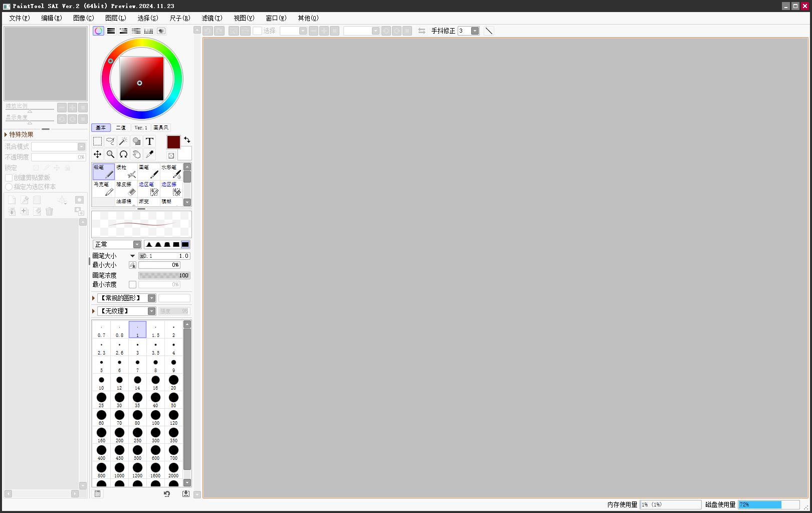Choose the 橡皮擦 eraser tool

pyautogui.click(x=126, y=189)
